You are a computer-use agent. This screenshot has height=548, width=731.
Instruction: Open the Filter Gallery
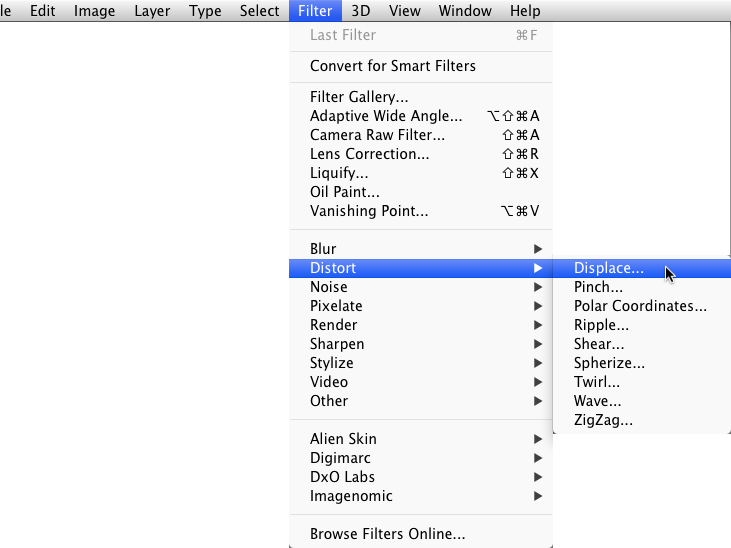click(359, 97)
